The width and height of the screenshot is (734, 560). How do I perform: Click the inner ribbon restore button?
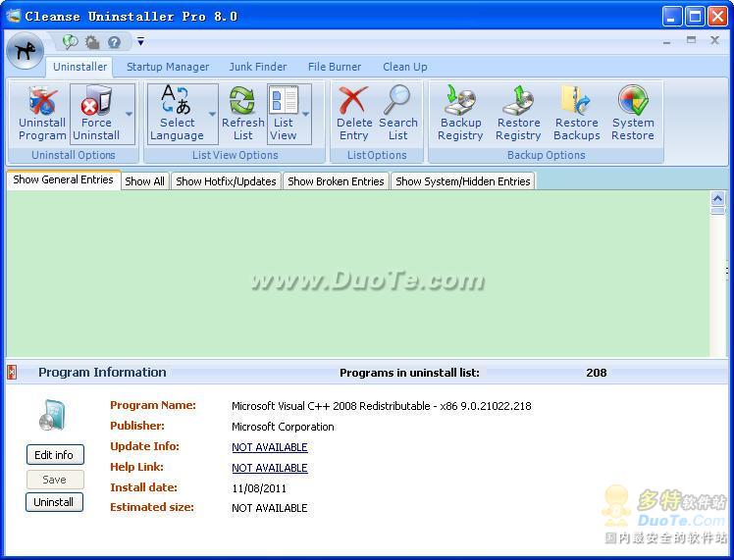tap(691, 40)
